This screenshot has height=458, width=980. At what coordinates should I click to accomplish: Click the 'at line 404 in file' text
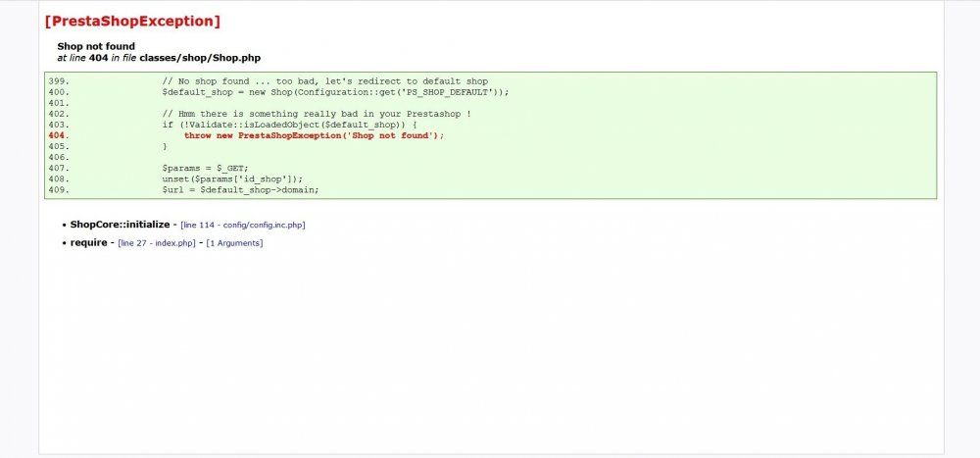coord(97,58)
